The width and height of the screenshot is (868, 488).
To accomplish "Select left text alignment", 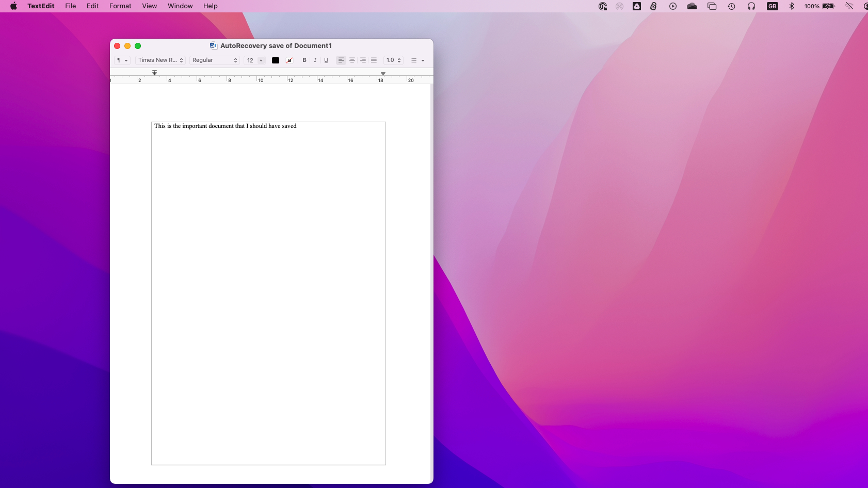I will tap(340, 60).
